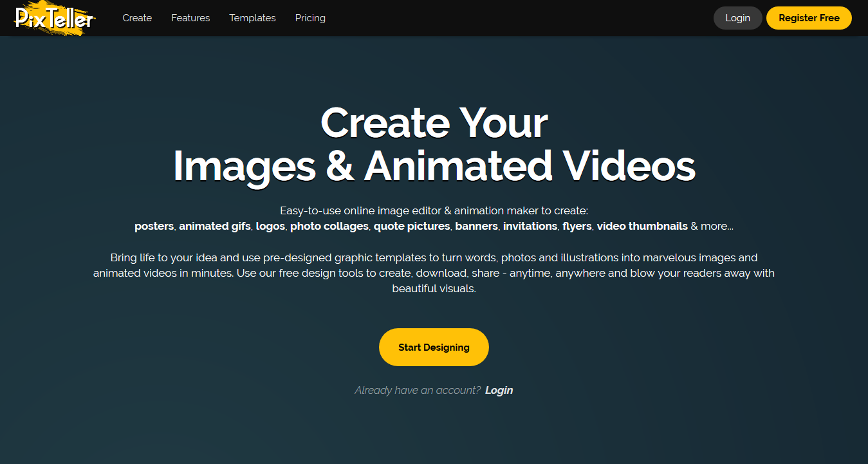Click the 'video thumbnails' keyword

click(642, 227)
